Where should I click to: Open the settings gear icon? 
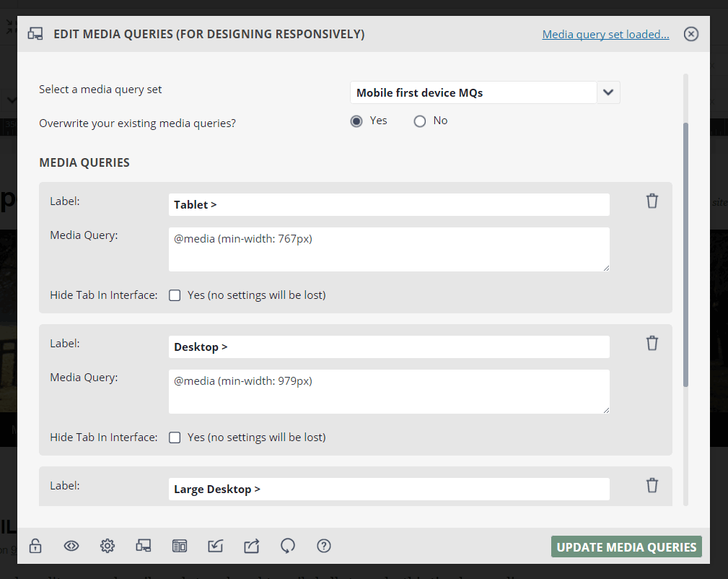pos(108,547)
